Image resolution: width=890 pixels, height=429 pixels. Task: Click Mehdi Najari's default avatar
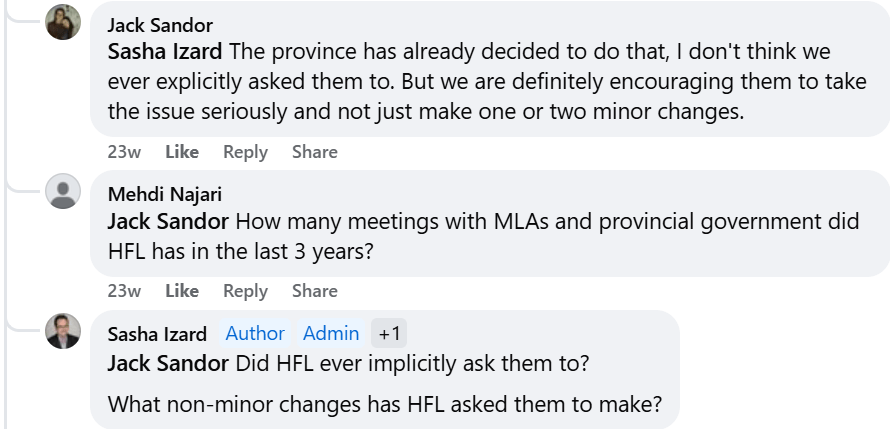tap(63, 192)
